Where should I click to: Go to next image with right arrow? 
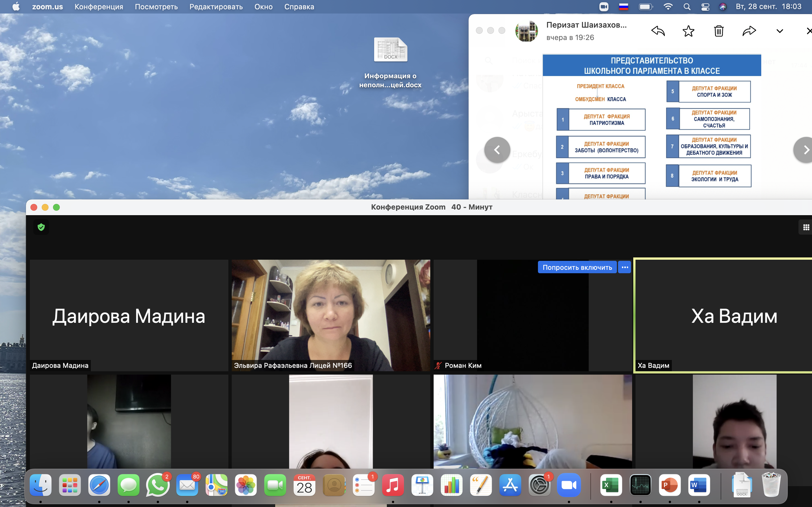click(805, 150)
